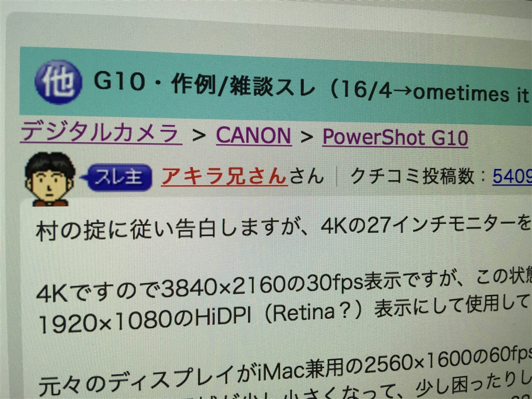Viewport: 532px width, 399px height.
Task: Click the クチコミ投稿数 label
Action: (x=412, y=176)
